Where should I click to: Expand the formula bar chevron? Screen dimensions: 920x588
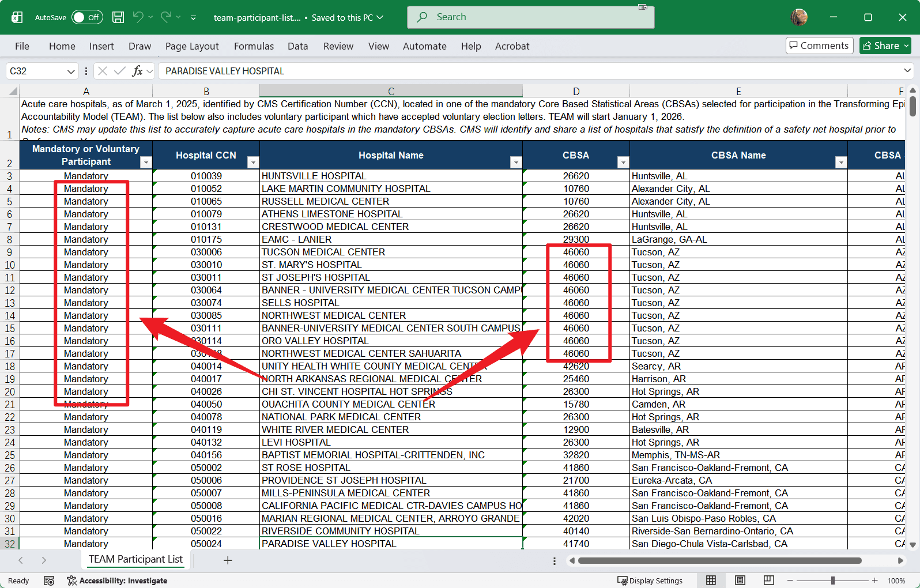[x=907, y=71]
